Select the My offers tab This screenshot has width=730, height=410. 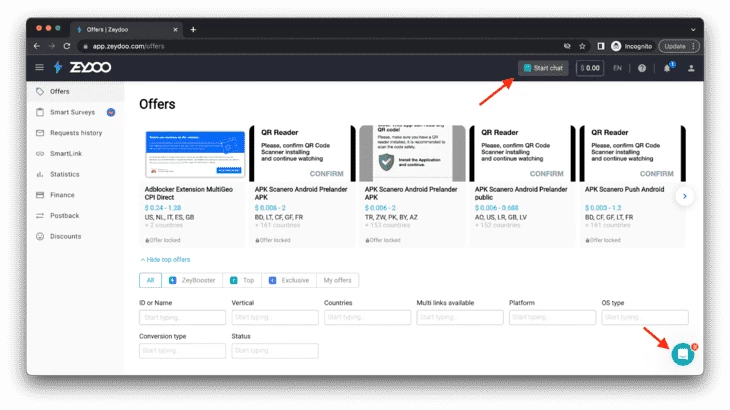click(338, 280)
